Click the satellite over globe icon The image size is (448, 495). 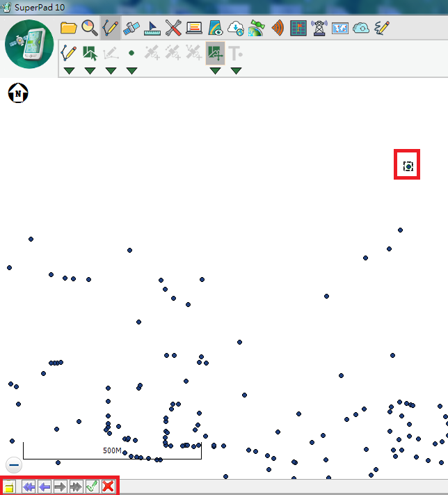point(257,28)
